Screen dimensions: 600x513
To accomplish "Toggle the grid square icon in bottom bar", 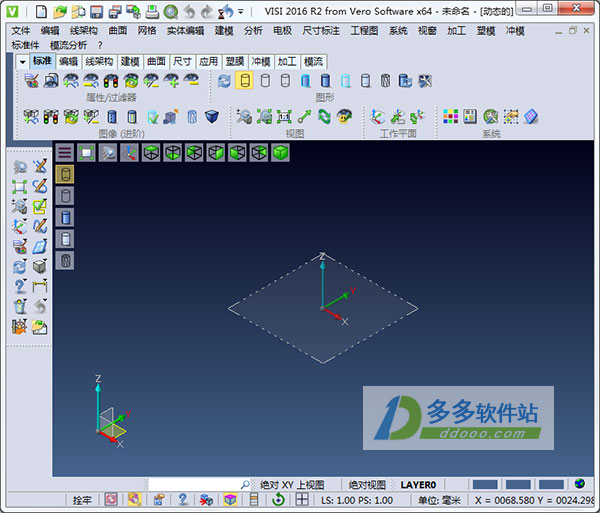I will tap(302, 499).
